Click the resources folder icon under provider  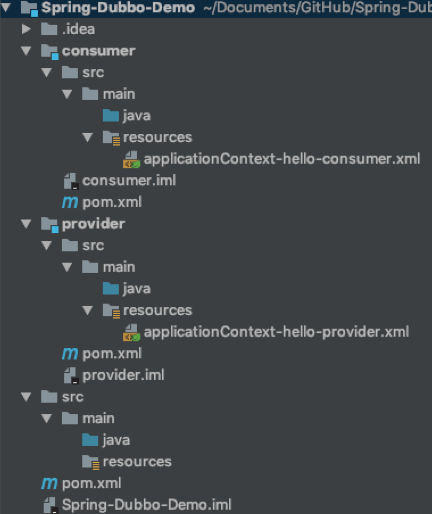point(111,311)
